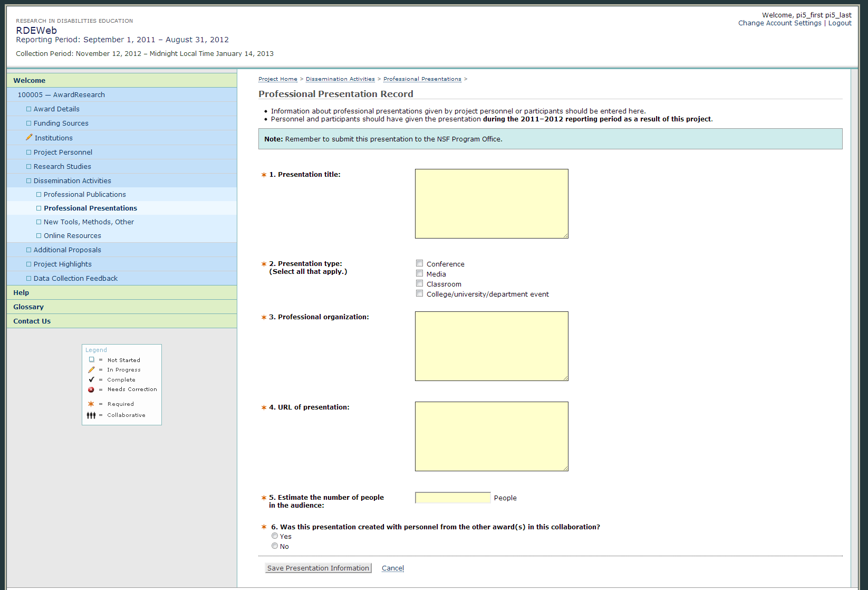Click the status icon beside Online Resources
Image resolution: width=868 pixels, height=590 pixels.
pos(38,236)
